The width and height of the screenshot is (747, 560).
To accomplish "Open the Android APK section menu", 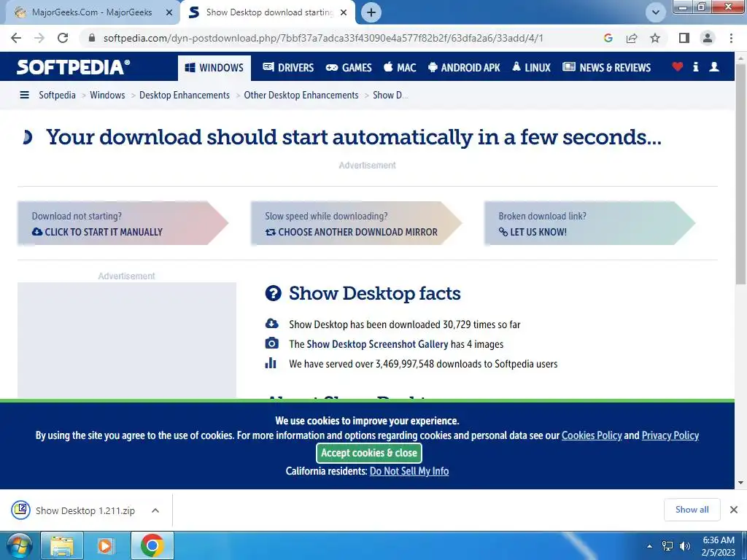I will coord(464,68).
